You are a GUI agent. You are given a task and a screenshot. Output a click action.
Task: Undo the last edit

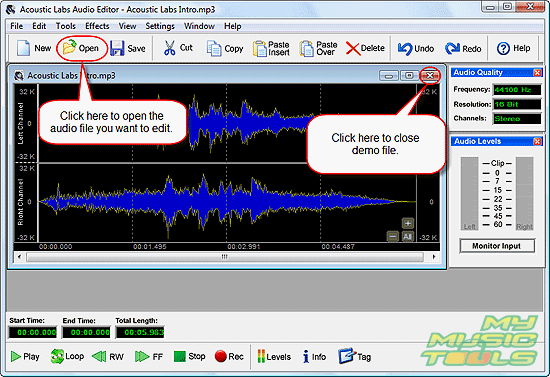tap(416, 48)
